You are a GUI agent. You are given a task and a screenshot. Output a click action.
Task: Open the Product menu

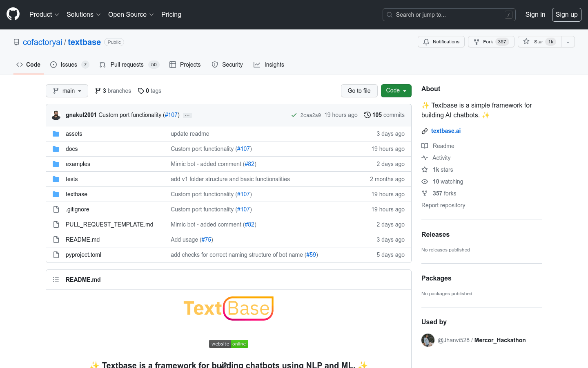tap(44, 14)
